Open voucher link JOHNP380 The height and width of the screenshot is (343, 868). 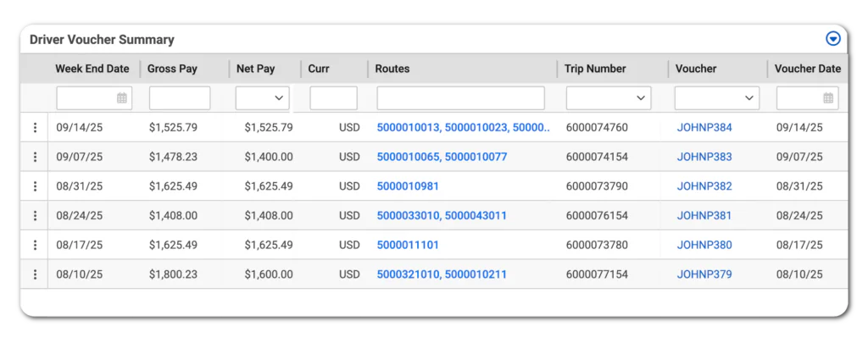(x=704, y=245)
